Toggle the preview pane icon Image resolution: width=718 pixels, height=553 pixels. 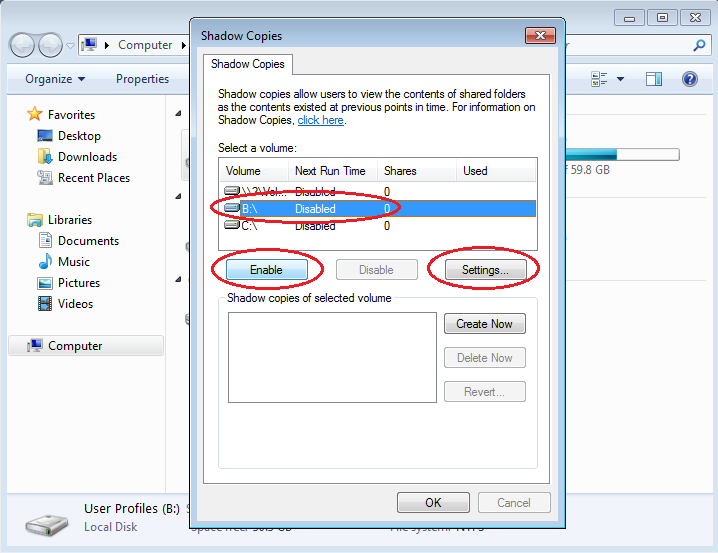[654, 79]
